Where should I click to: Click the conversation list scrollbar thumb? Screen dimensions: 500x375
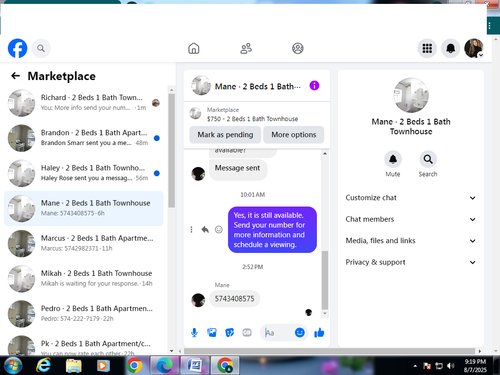click(x=171, y=150)
